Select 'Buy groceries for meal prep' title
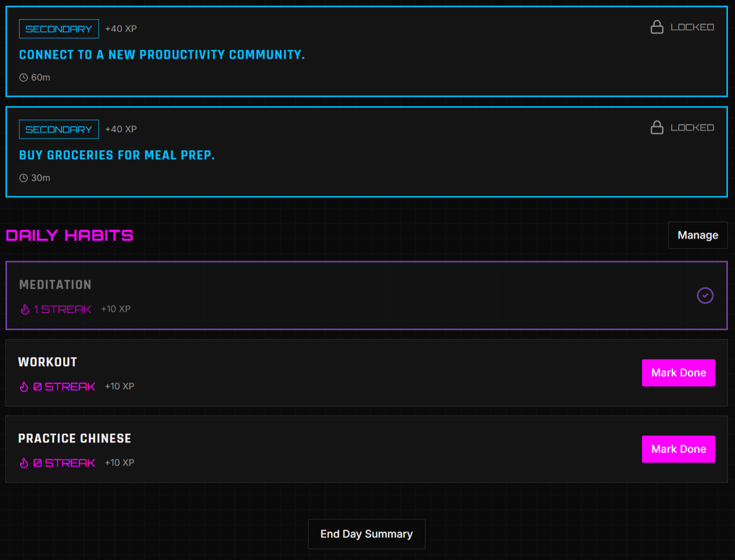This screenshot has height=560, width=735. click(x=117, y=155)
